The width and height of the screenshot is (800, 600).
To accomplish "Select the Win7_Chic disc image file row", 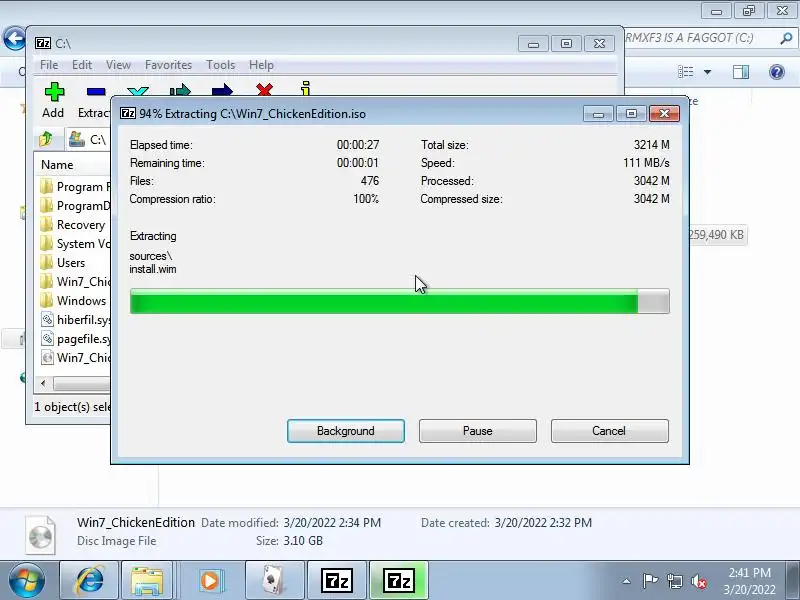I will [x=74, y=358].
